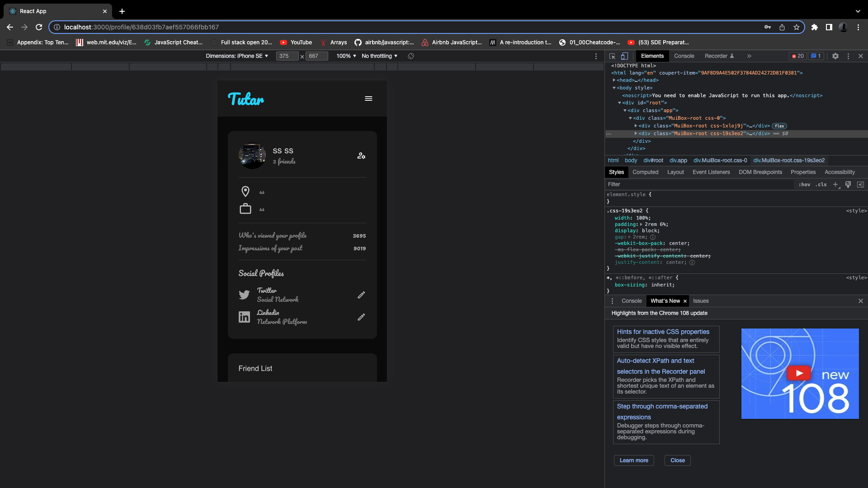Viewport: 868px width, 488px height.
Task: Open the No throttling dropdown
Action: [x=379, y=56]
